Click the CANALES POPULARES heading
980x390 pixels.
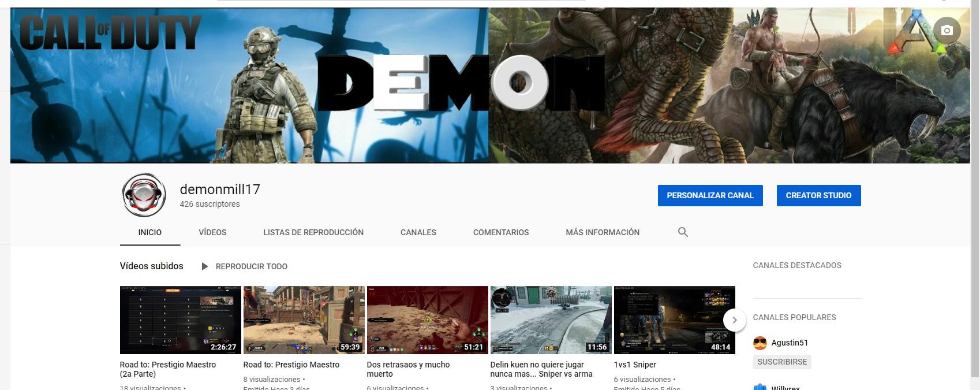pyautogui.click(x=794, y=317)
